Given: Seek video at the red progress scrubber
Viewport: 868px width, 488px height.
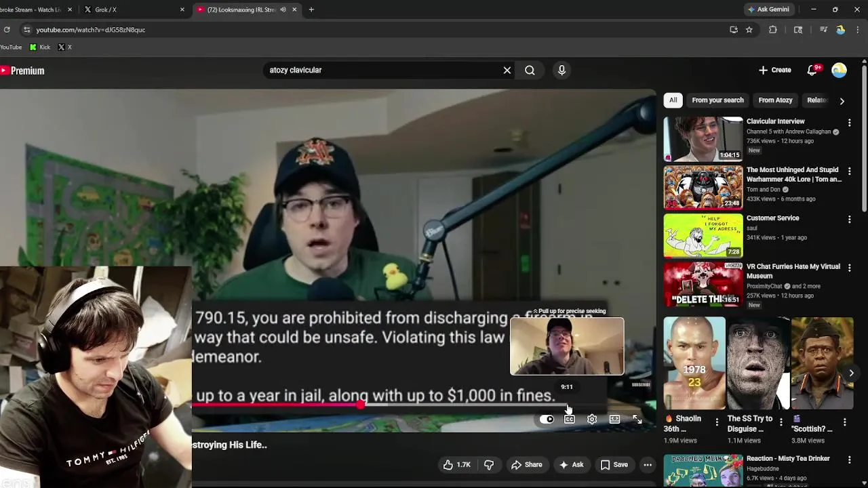Looking at the screenshot, I should coord(360,405).
